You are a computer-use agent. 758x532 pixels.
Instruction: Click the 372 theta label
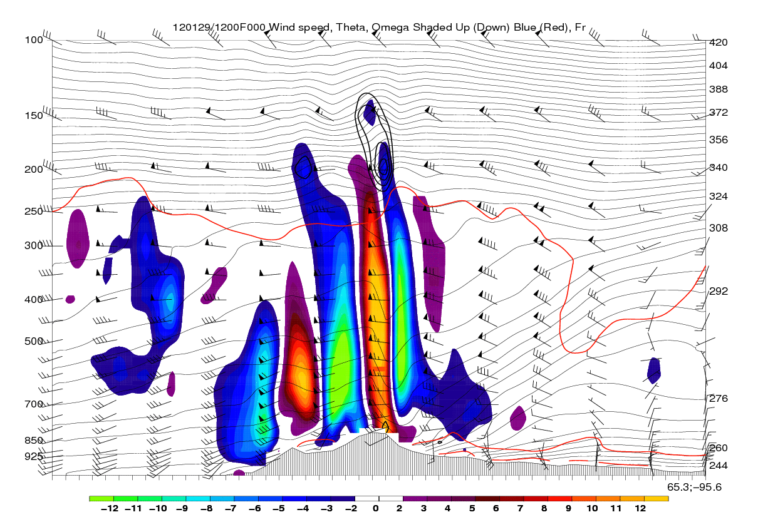(718, 113)
